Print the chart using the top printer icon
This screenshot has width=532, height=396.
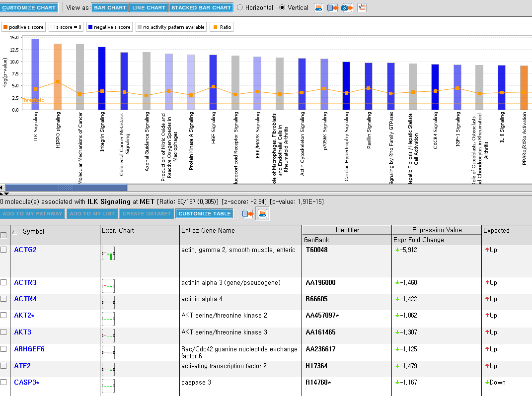point(318,8)
